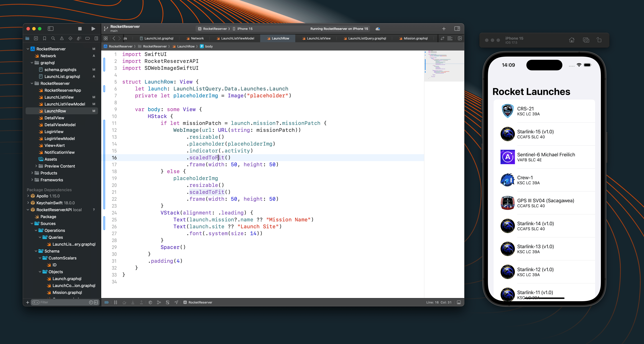Stop the running RocketReserver app

80,29
